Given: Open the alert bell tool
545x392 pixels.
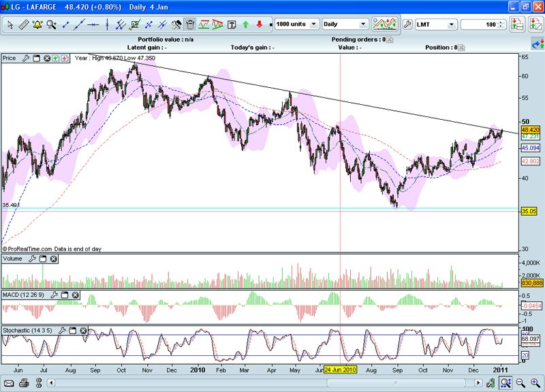Looking at the screenshot, I should click(37, 24).
